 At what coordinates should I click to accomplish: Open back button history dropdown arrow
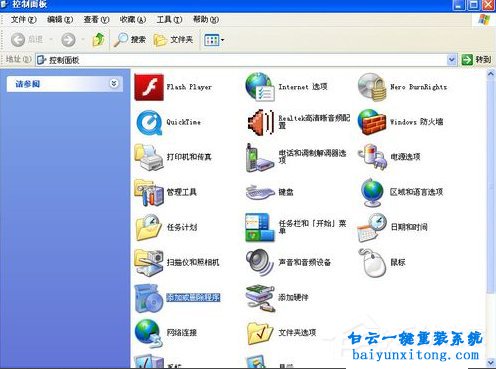(51, 40)
